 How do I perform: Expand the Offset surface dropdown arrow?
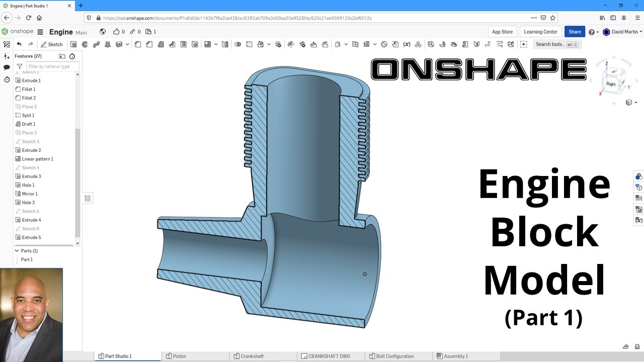point(346,44)
